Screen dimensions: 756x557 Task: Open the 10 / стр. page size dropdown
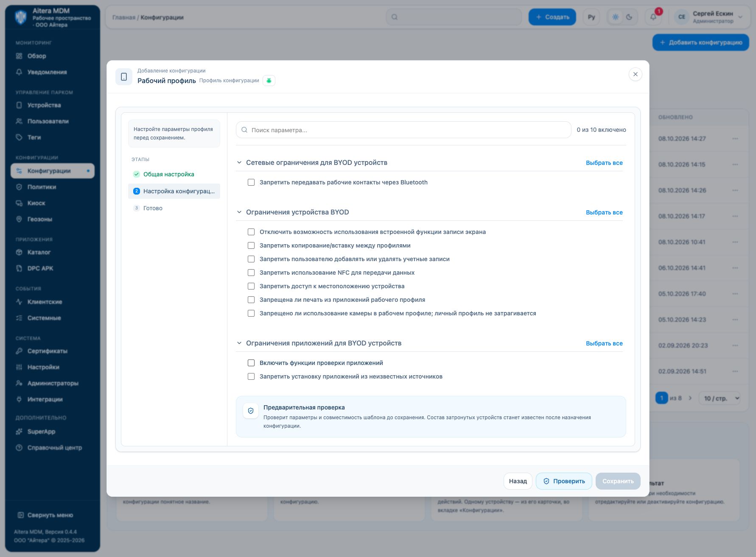[720, 398]
